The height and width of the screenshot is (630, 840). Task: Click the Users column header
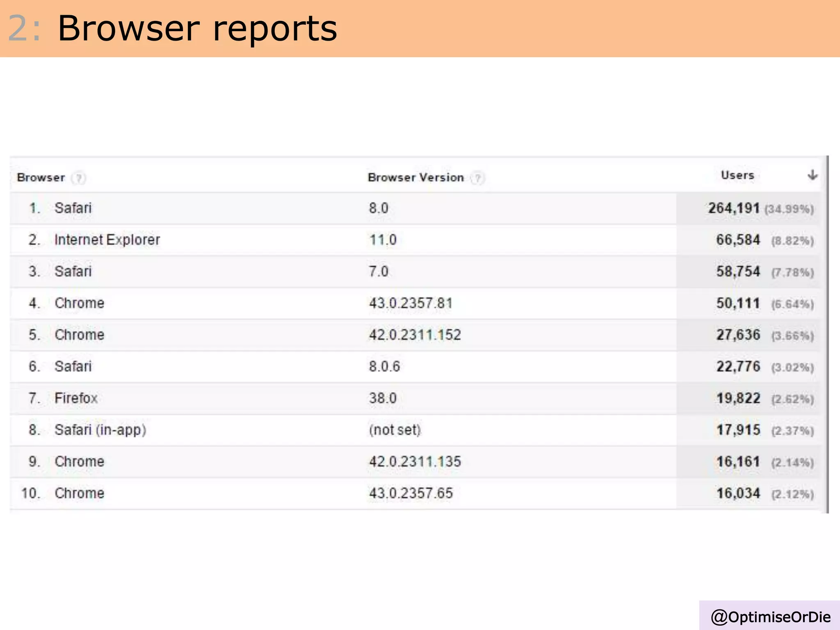point(737,175)
